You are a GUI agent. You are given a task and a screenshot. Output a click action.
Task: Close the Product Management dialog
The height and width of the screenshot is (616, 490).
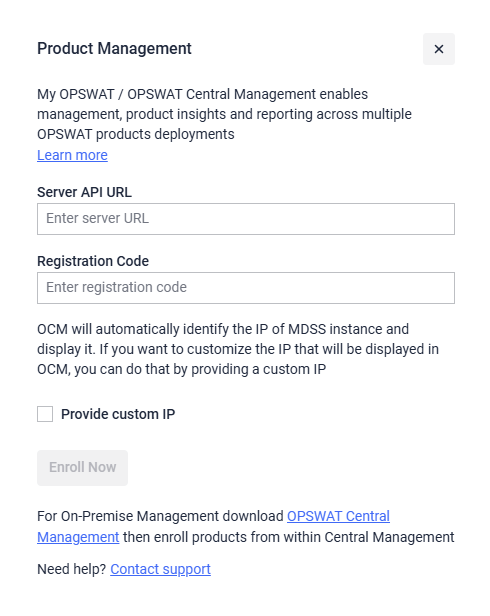tap(439, 49)
